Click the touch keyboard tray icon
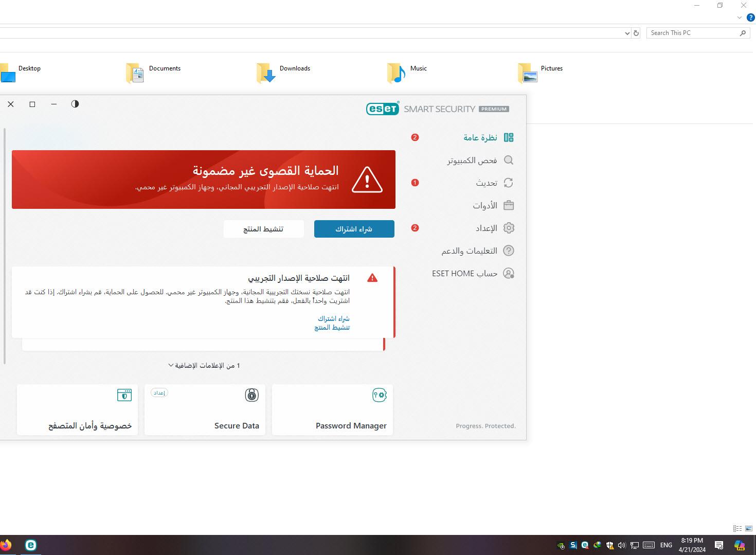The width and height of the screenshot is (756, 555). (649, 545)
